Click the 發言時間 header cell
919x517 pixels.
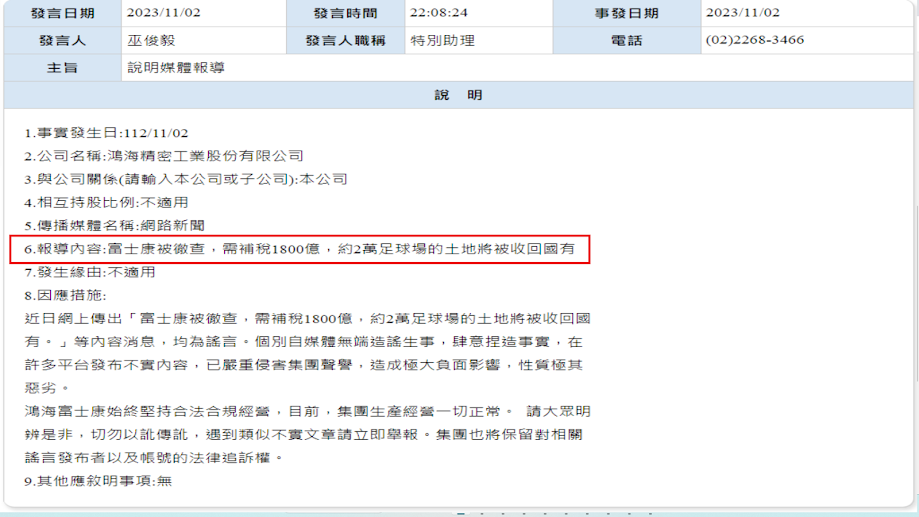pos(345,13)
